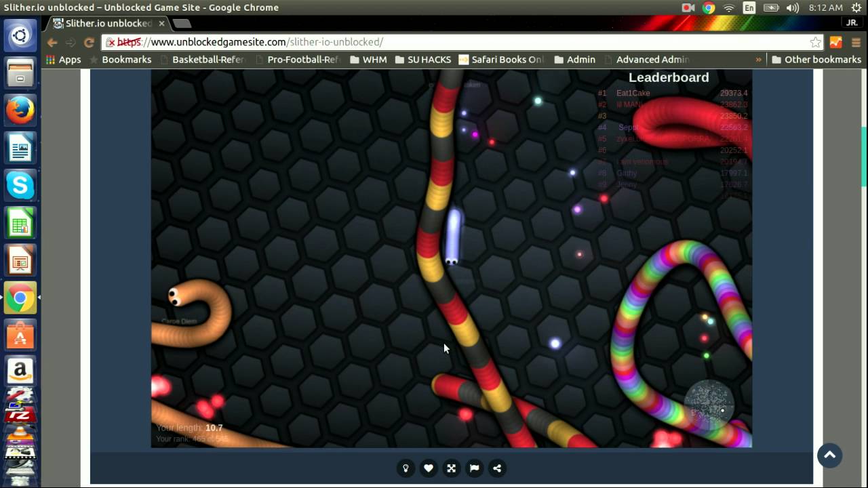The height and width of the screenshot is (488, 868).
Task: Click the flag report icon below the game
Action: pyautogui.click(x=474, y=468)
